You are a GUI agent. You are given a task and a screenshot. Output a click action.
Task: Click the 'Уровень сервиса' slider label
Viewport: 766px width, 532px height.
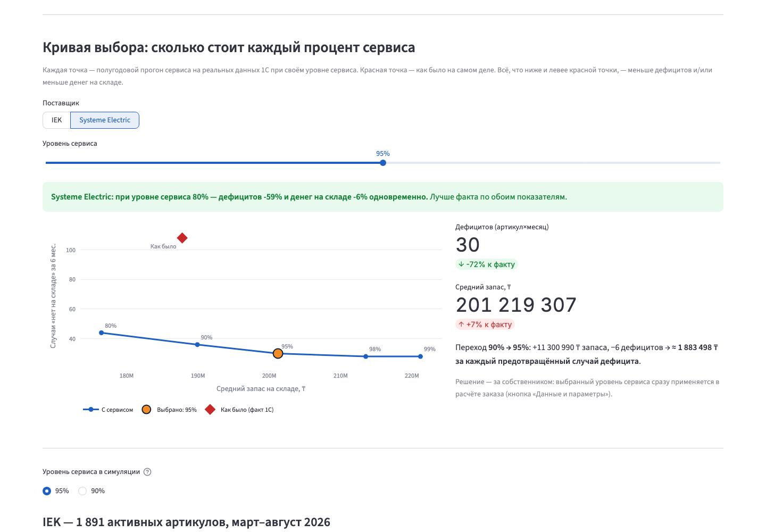coord(70,144)
